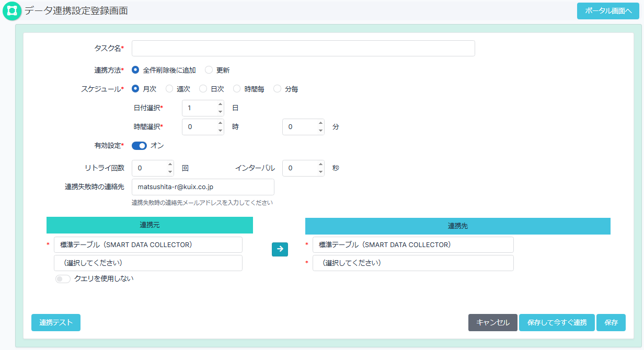644x350 pixels.
Task: Select the 更新 radio option
Action: click(209, 70)
